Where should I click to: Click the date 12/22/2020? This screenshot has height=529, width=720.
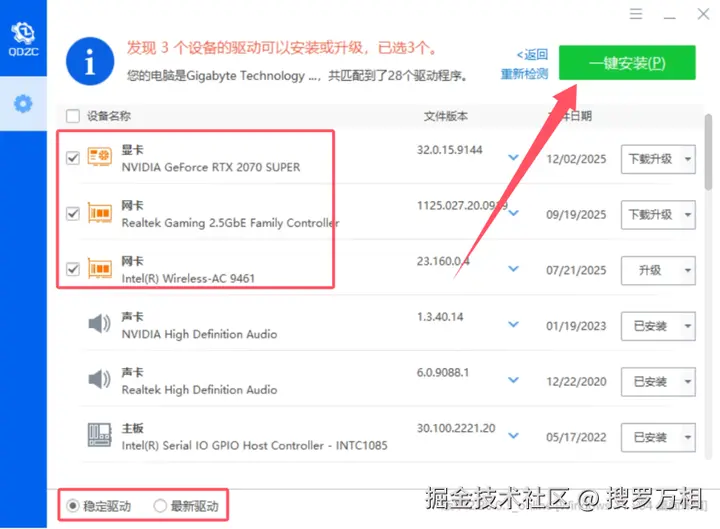pos(576,382)
